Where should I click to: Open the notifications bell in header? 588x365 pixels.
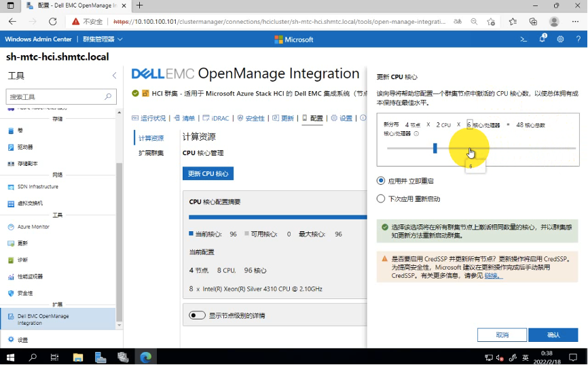(543, 39)
